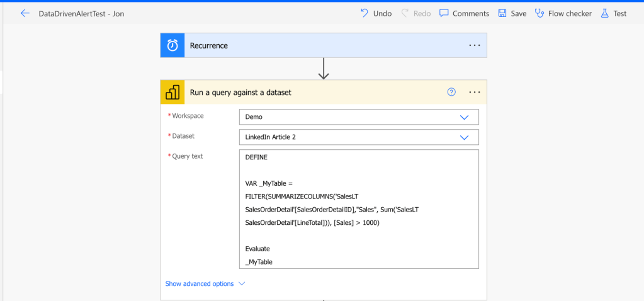Click the Test button label

click(620, 14)
